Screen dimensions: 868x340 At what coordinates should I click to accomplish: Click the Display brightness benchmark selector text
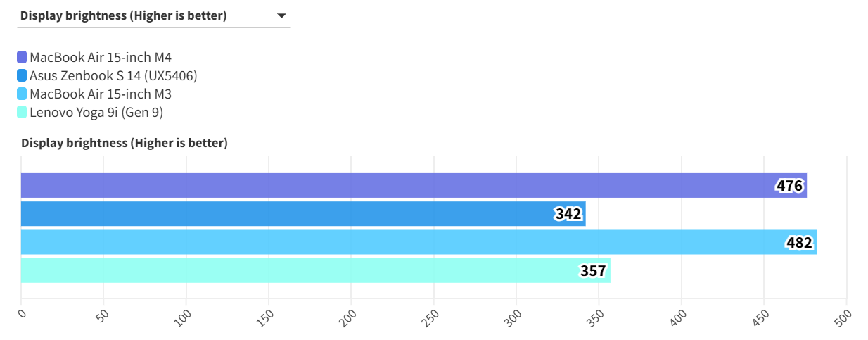point(124,15)
